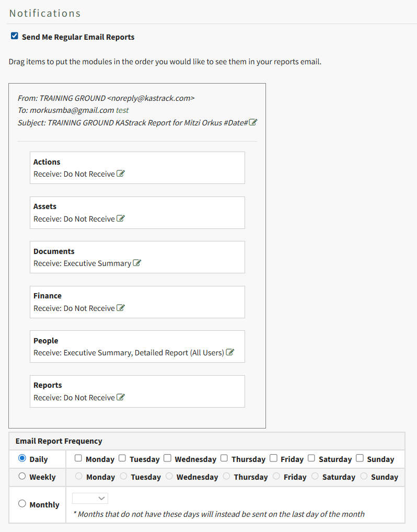Click the Documents module box

137,257
